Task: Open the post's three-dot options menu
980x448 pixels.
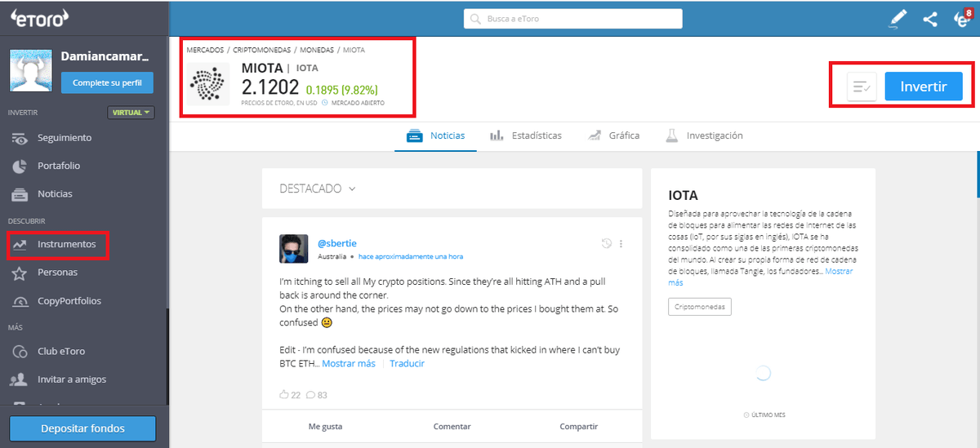Action: (x=621, y=243)
